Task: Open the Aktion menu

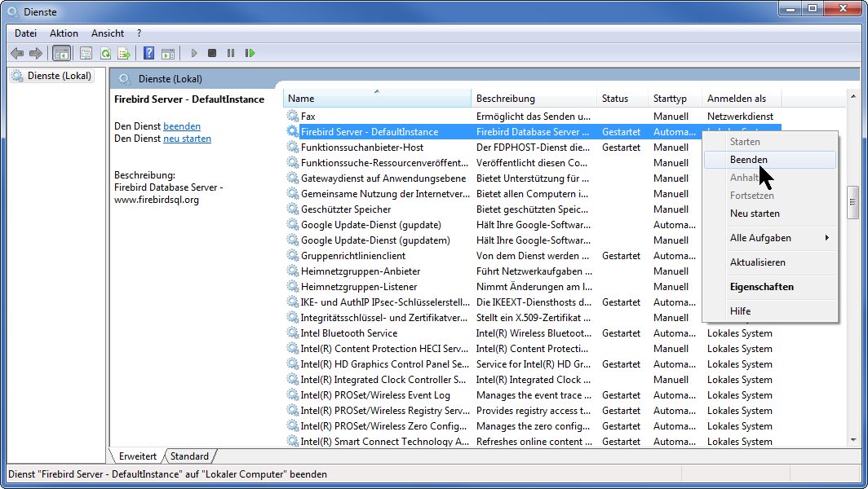Action: [64, 33]
